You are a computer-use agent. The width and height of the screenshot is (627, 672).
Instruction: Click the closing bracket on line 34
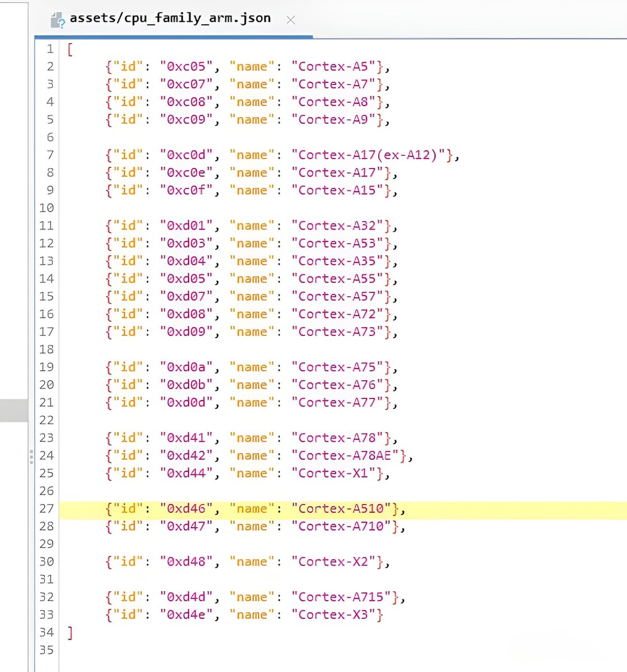tap(70, 633)
